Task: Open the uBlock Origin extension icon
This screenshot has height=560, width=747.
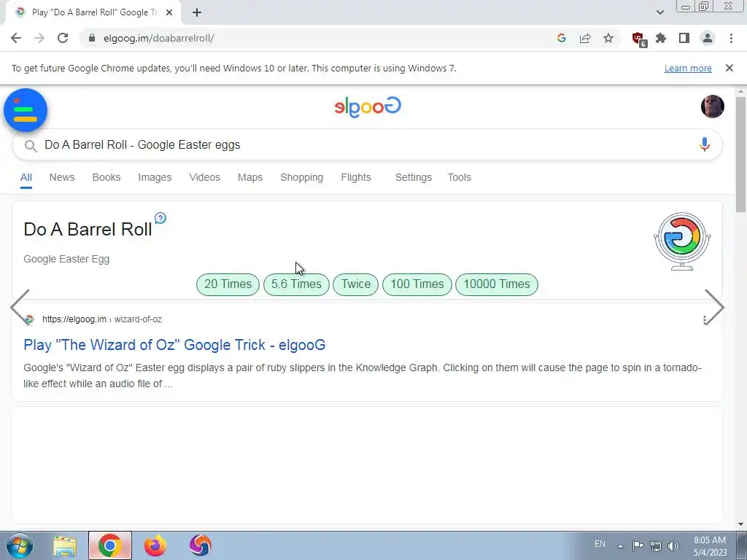Action: (638, 39)
